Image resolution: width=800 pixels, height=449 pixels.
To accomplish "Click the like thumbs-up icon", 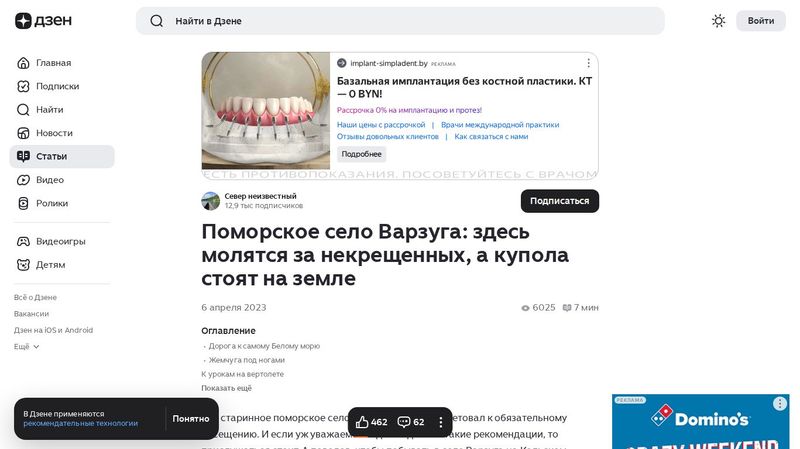I will 363,422.
